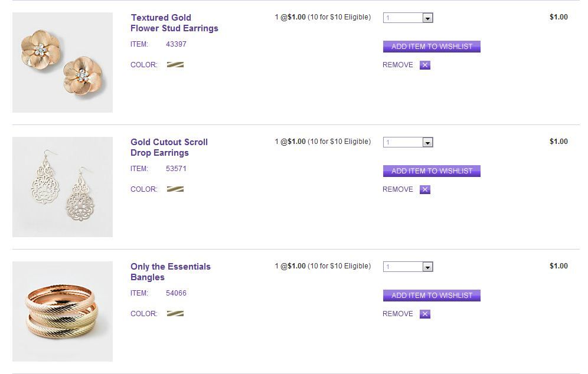Screen dimensions: 588x374
Task: Click the X icon to remove scroll drop earrings
Action: (x=425, y=189)
